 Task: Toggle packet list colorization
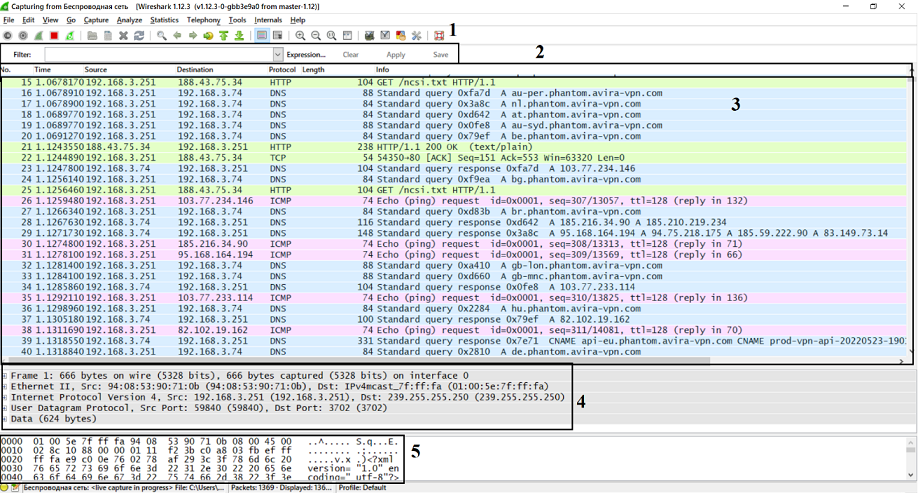pos(262,36)
